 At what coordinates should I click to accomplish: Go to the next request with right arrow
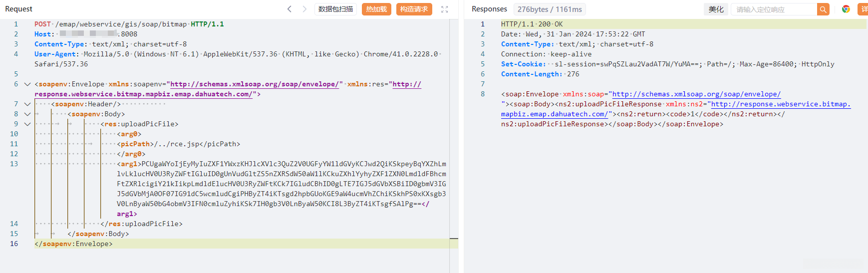point(304,9)
